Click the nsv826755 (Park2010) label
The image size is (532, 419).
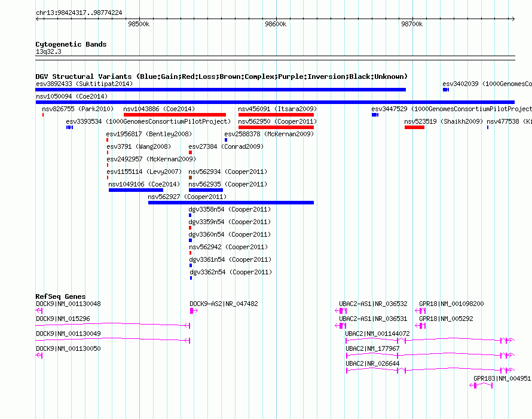[x=78, y=109]
